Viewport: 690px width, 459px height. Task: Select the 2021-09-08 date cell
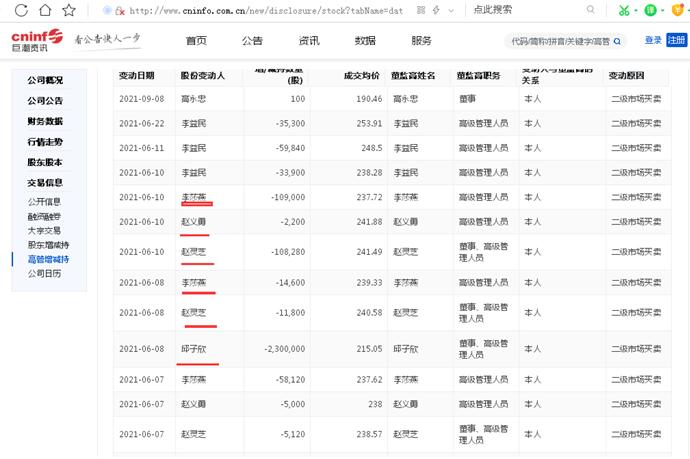point(142,99)
